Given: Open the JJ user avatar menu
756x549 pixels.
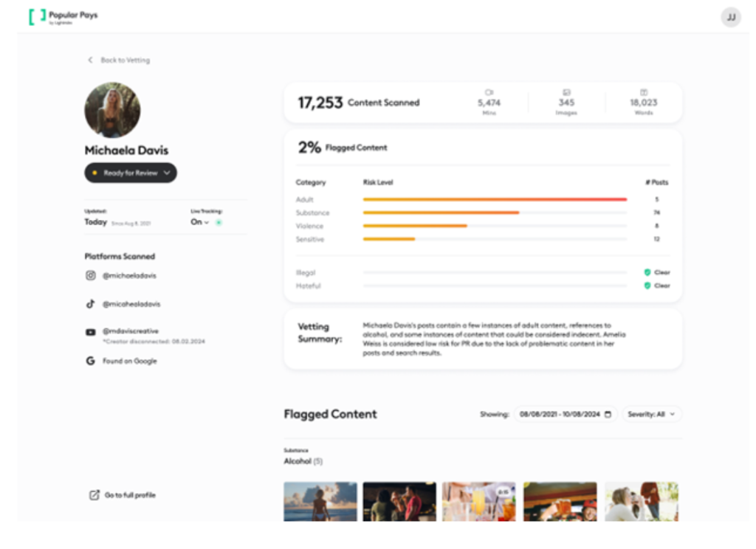Looking at the screenshot, I should tap(730, 18).
